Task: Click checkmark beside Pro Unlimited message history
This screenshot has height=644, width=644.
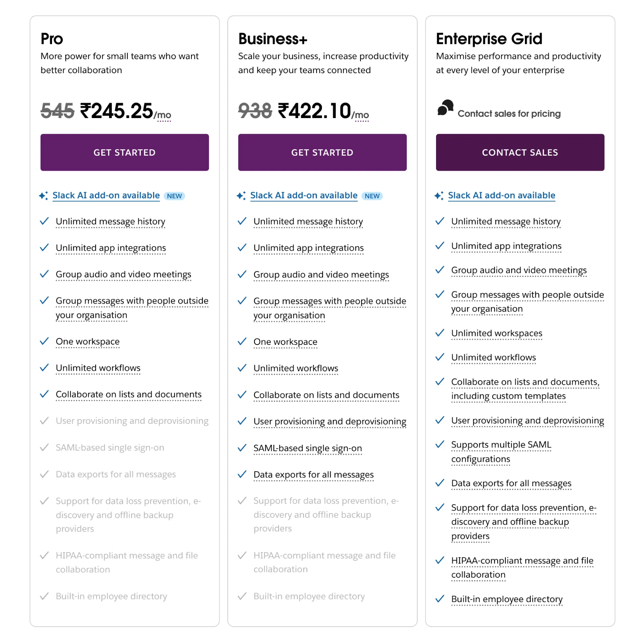Action: (x=44, y=221)
